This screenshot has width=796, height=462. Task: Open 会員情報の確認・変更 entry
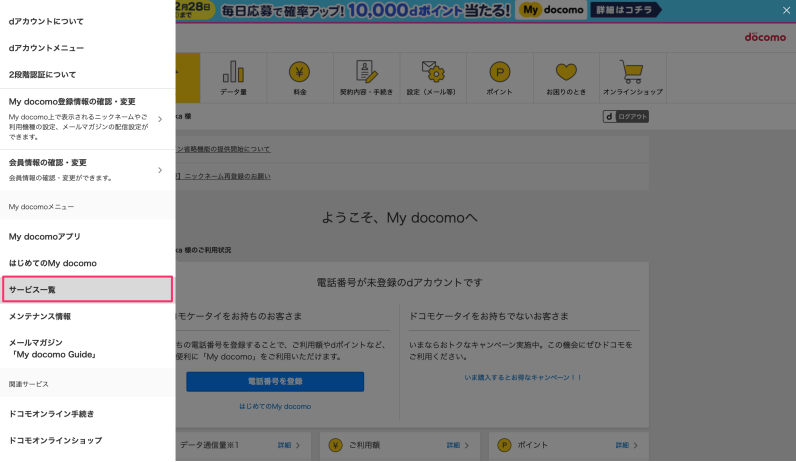click(87, 170)
